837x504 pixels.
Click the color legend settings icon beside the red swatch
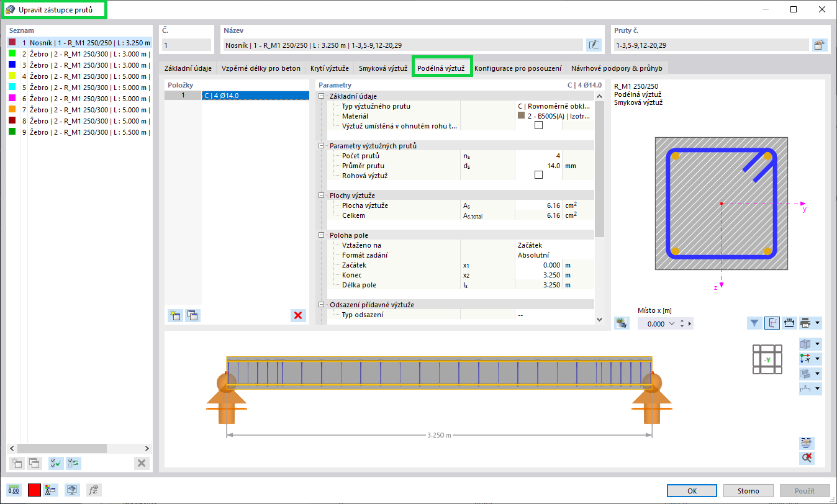pyautogui.click(x=52, y=490)
